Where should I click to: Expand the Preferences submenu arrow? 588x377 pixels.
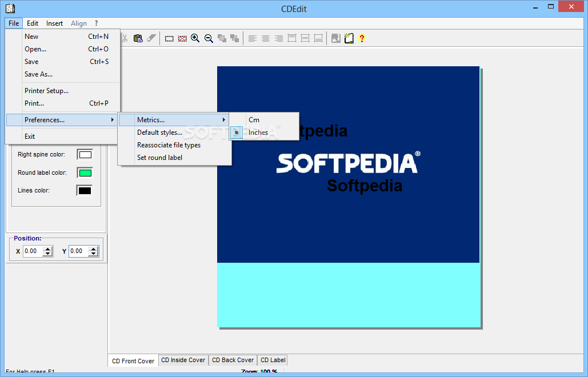(x=112, y=120)
